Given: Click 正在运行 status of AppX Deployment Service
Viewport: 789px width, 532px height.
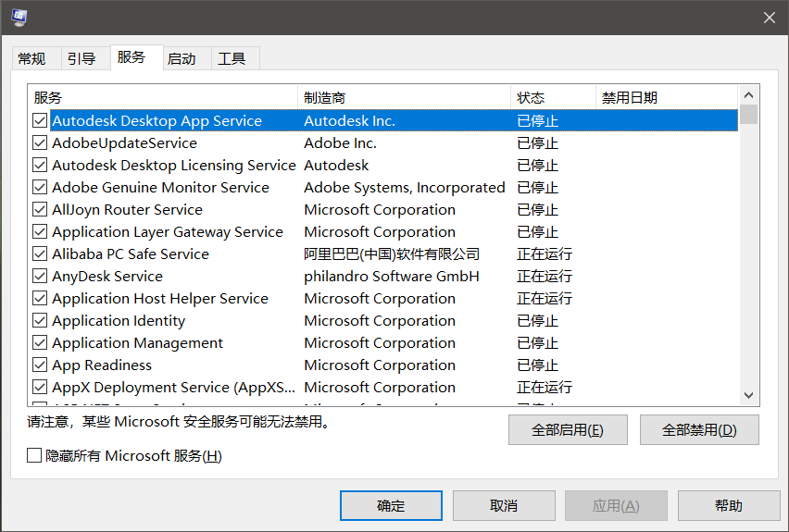Looking at the screenshot, I should (545, 387).
